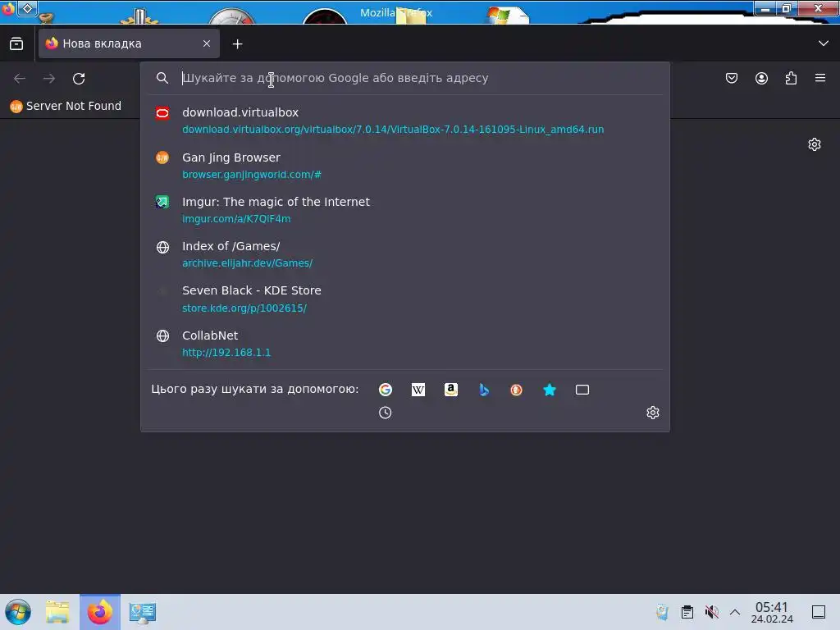Screen dimensions: 840x630
Task: Go back with the back arrow
Action: pyautogui.click(x=20, y=79)
